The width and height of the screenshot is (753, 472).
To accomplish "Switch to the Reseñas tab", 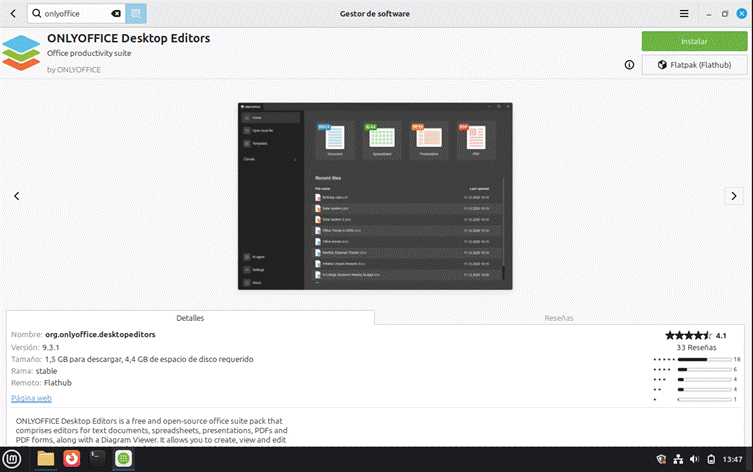I will [x=559, y=318].
